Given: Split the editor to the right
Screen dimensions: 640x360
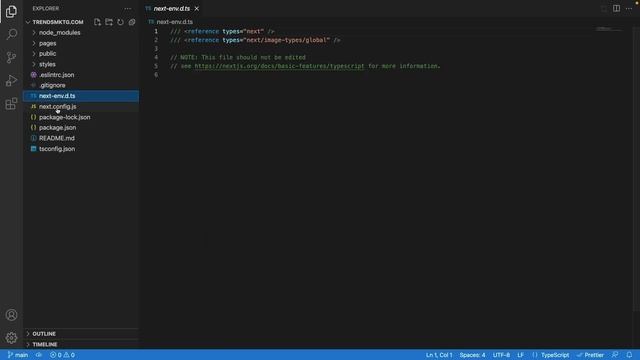Looking at the screenshot, I should [616, 9].
